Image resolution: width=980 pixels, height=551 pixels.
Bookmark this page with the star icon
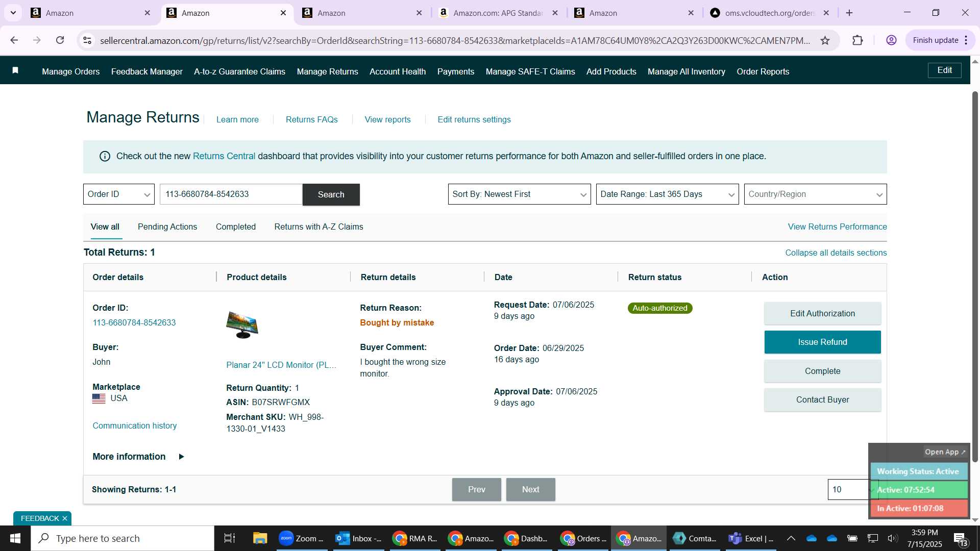(x=825, y=40)
